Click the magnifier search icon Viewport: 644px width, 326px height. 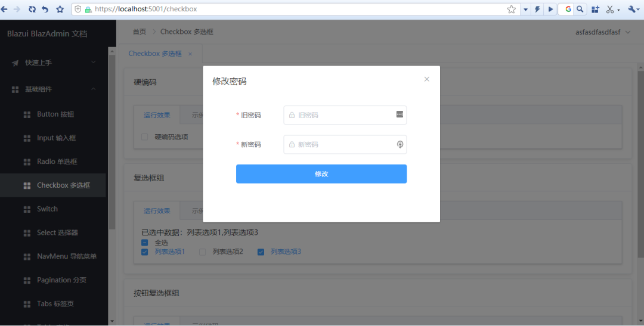coord(580,9)
